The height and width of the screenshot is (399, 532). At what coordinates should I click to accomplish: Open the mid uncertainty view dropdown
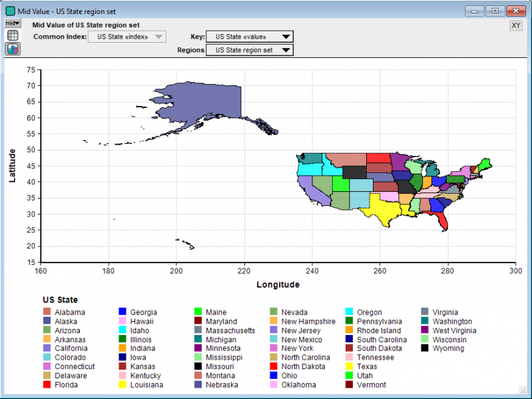tap(13, 23)
